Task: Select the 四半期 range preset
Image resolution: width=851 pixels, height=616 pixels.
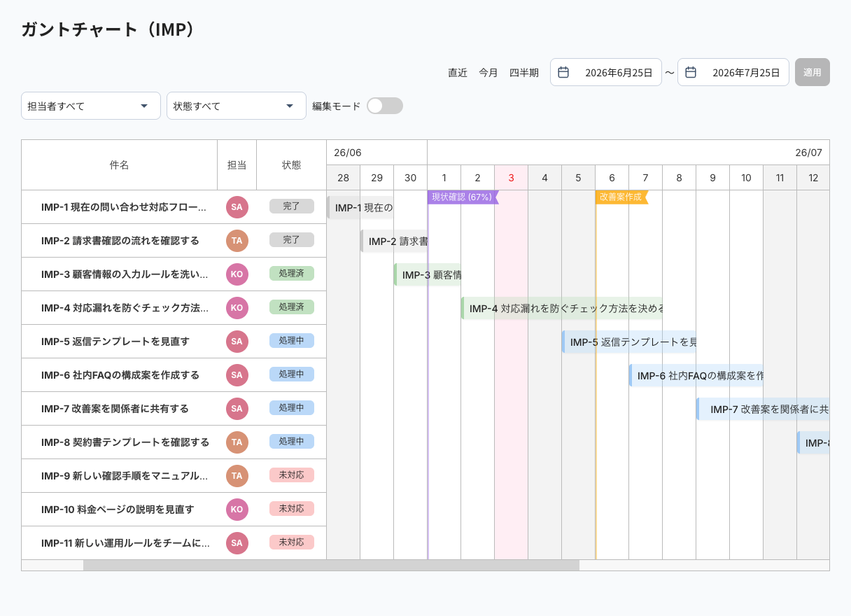Action: [524, 73]
